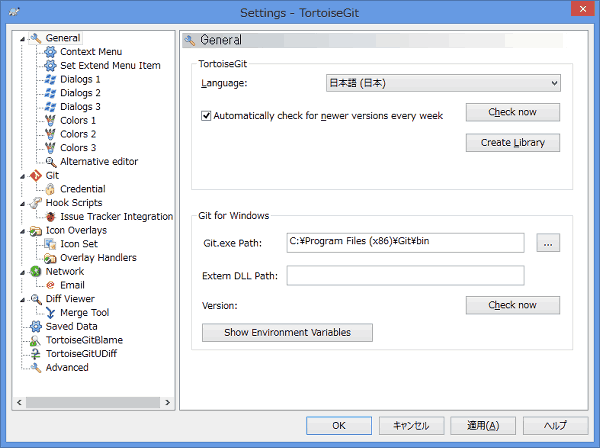The image size is (600, 448).
Task: Click the ヘルプ help button
Action: (555, 425)
